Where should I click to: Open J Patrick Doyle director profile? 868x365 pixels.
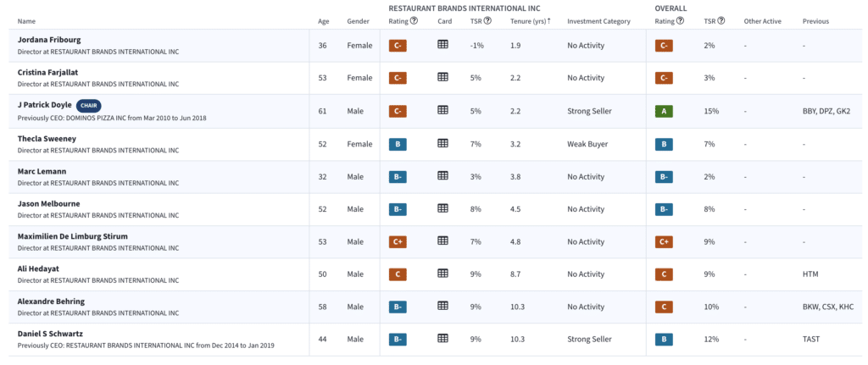click(x=44, y=105)
